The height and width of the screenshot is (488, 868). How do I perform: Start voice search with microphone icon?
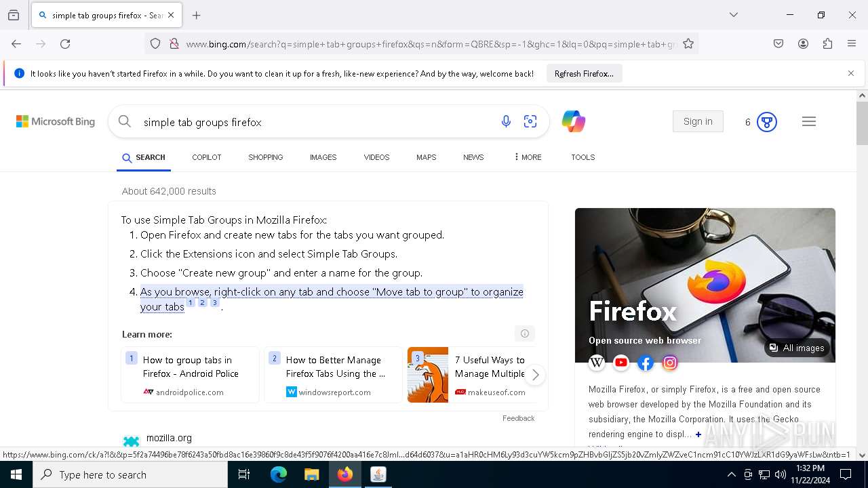pos(506,121)
